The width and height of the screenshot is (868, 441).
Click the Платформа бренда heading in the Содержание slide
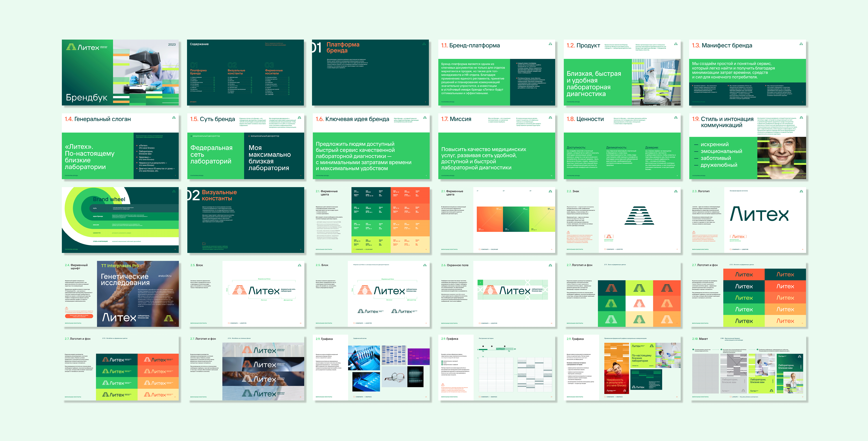(x=198, y=72)
